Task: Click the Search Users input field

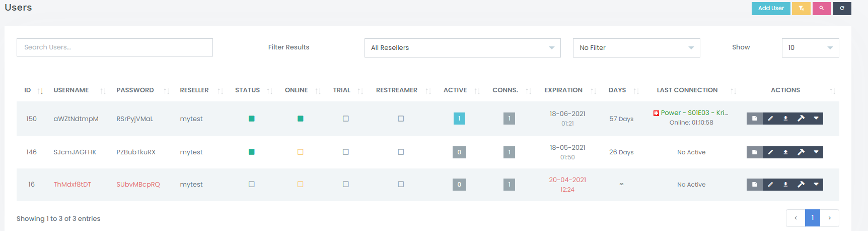Action: (114, 47)
